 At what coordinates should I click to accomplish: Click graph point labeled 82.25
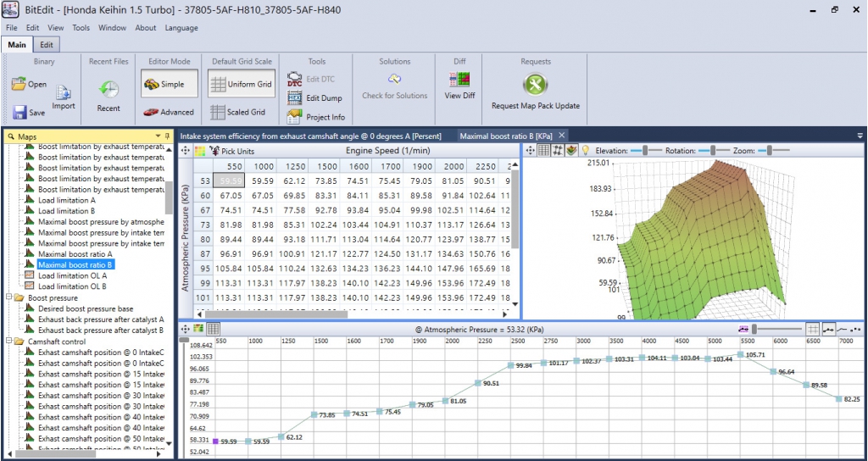point(839,398)
